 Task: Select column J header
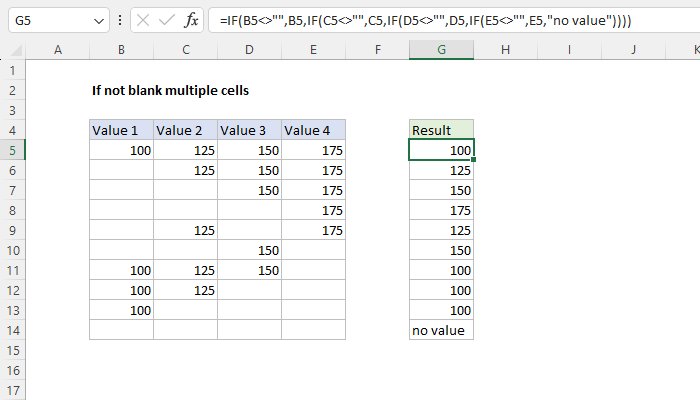click(x=633, y=50)
